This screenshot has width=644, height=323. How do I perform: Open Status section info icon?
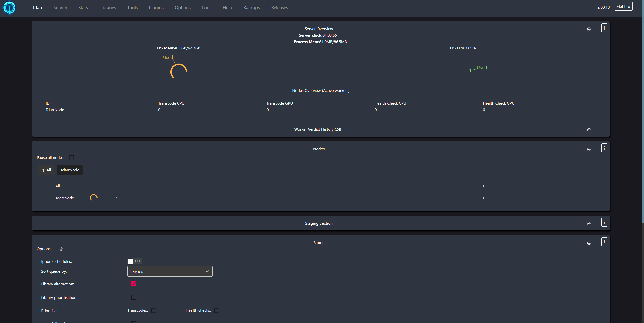coord(604,242)
